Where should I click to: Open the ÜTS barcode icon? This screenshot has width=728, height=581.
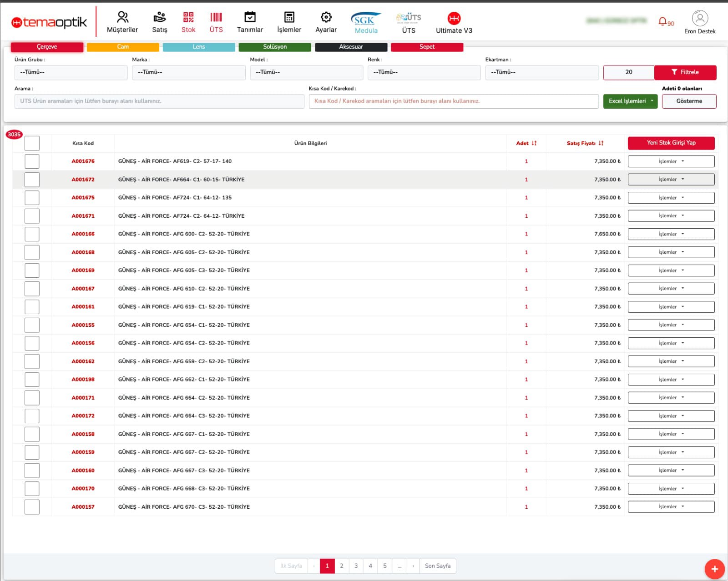point(216,17)
